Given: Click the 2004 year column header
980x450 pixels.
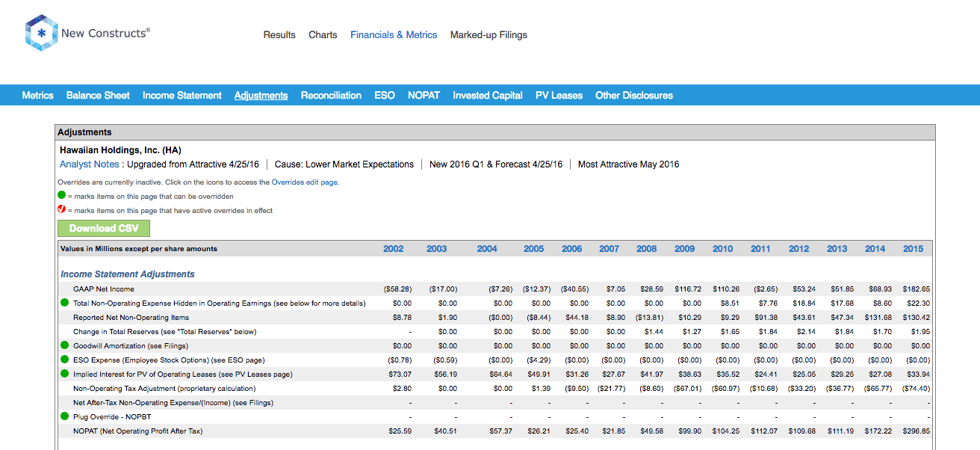Looking at the screenshot, I should pyautogui.click(x=487, y=249).
